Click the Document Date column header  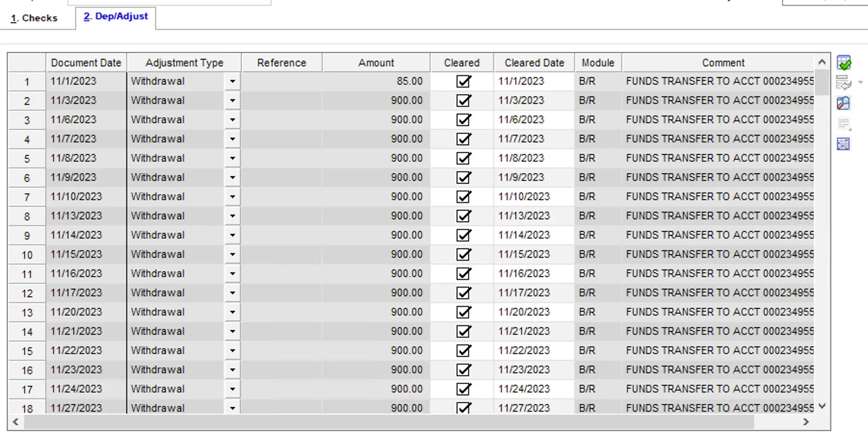86,63
